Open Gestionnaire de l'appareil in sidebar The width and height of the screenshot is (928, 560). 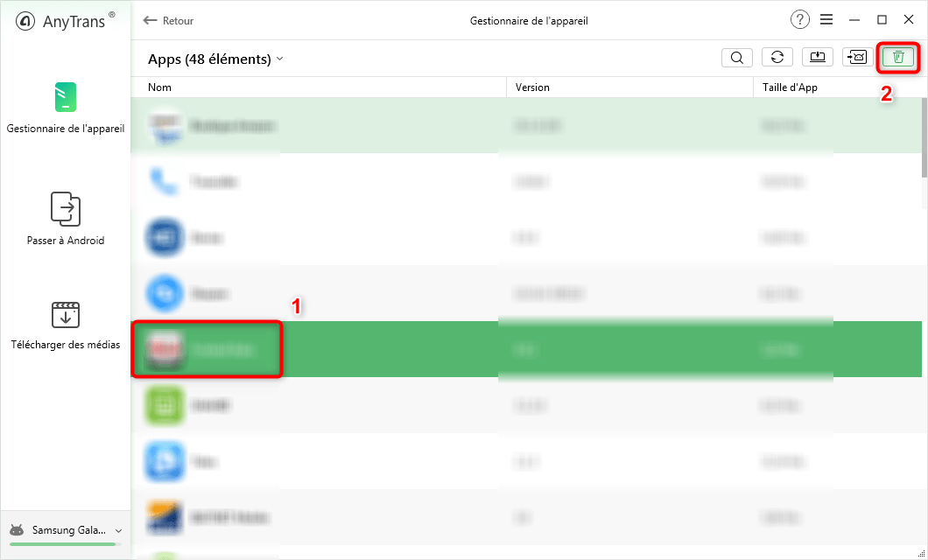click(x=65, y=108)
